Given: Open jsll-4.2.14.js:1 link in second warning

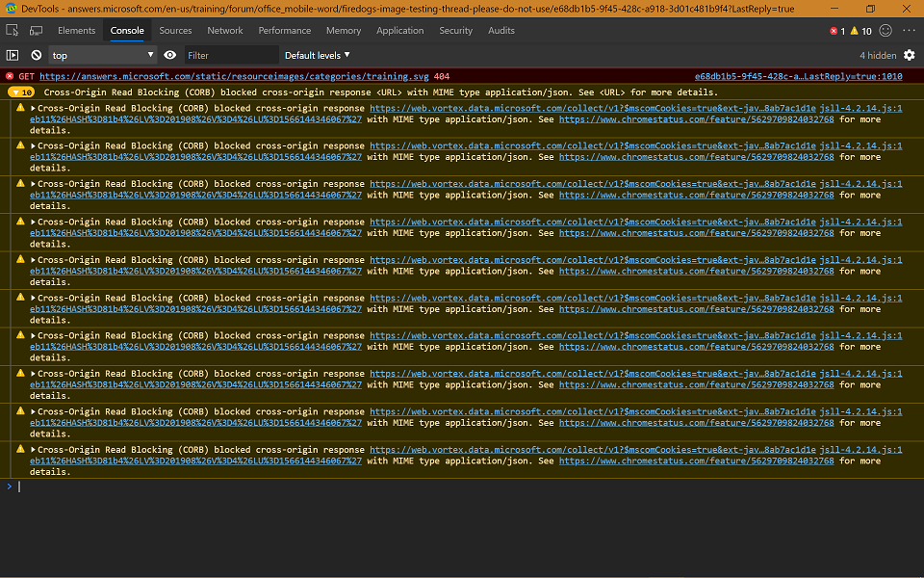Looking at the screenshot, I should click(860, 145).
